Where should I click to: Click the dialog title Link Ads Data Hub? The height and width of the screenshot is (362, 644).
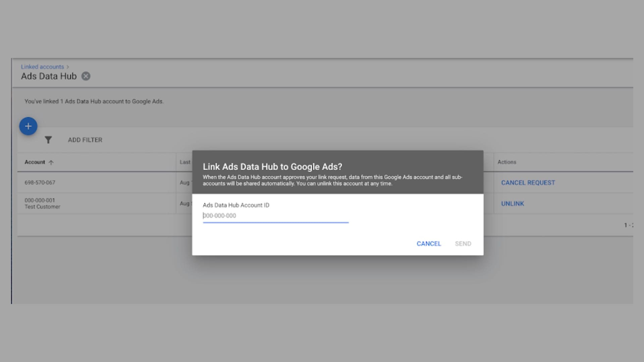(272, 167)
